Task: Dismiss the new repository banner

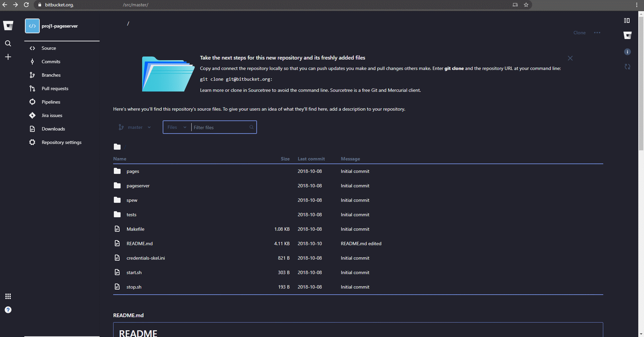Action: pyautogui.click(x=570, y=58)
